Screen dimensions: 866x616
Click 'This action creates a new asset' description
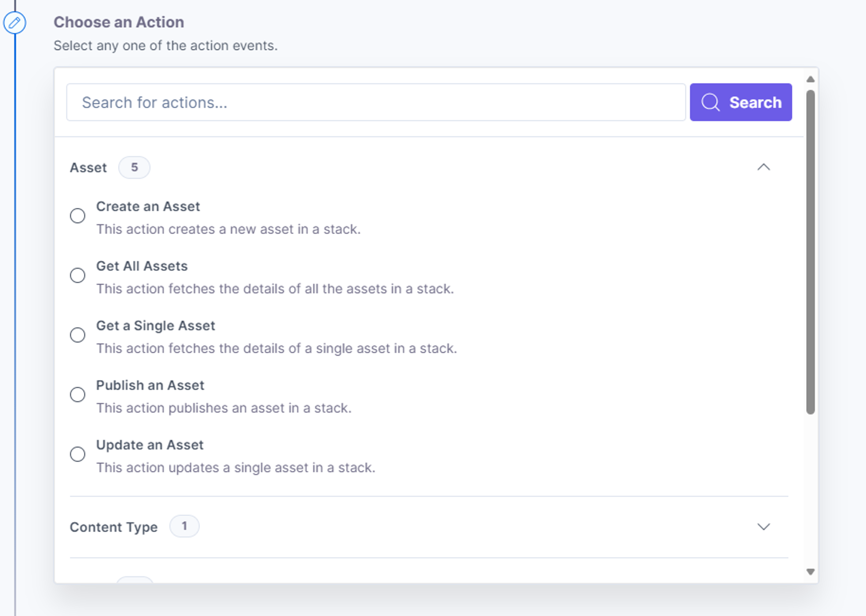pos(228,229)
